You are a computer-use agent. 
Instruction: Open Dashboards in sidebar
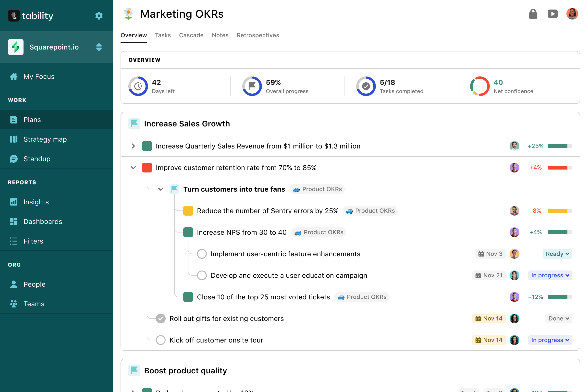tap(43, 221)
